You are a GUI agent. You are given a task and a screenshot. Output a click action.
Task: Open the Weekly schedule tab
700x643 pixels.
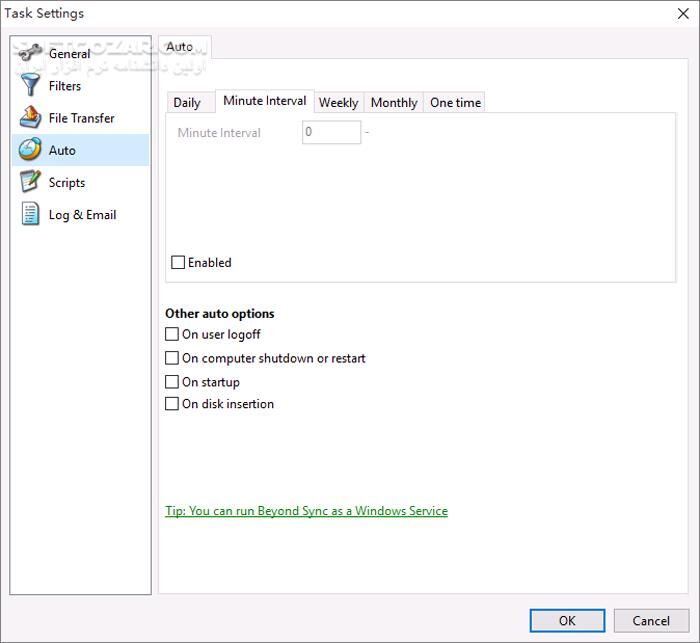click(338, 102)
